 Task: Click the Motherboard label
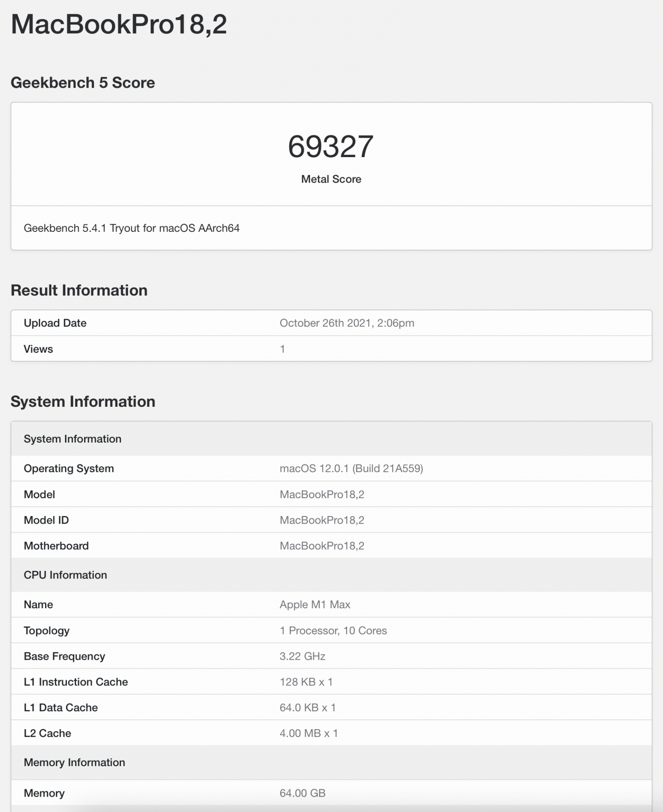[56, 546]
